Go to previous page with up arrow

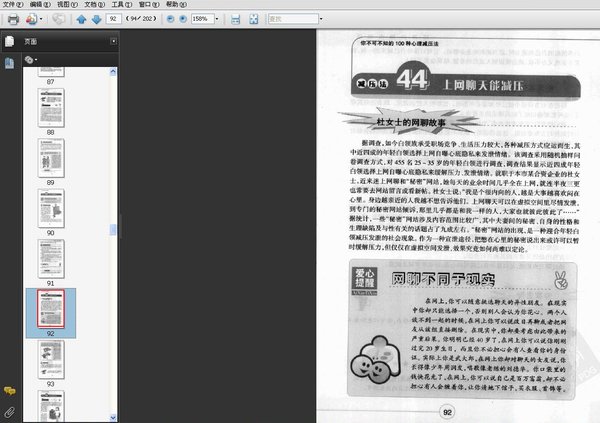click(x=81, y=18)
